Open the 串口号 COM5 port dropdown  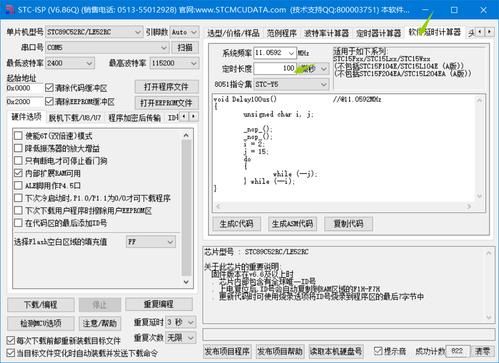(107, 47)
